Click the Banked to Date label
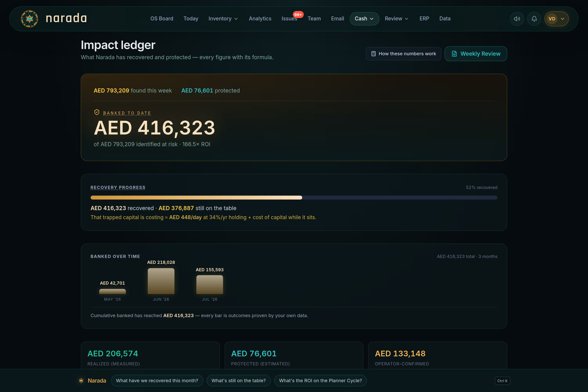Screen dimensions: 588x392 point(127,113)
